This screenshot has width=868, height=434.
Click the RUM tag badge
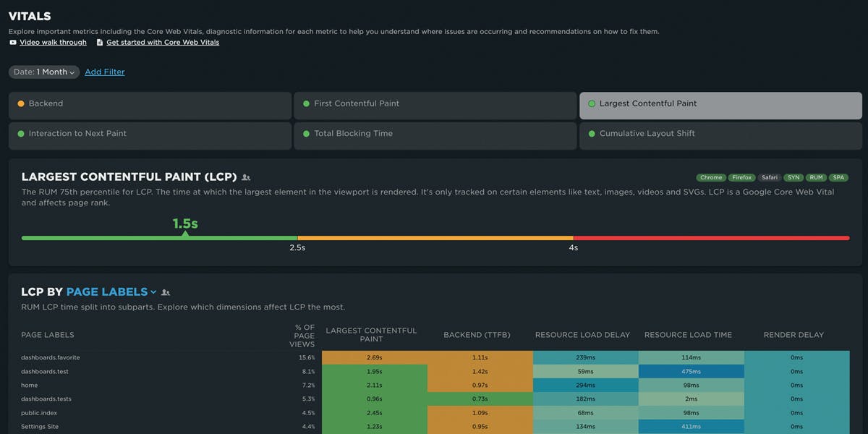816,178
